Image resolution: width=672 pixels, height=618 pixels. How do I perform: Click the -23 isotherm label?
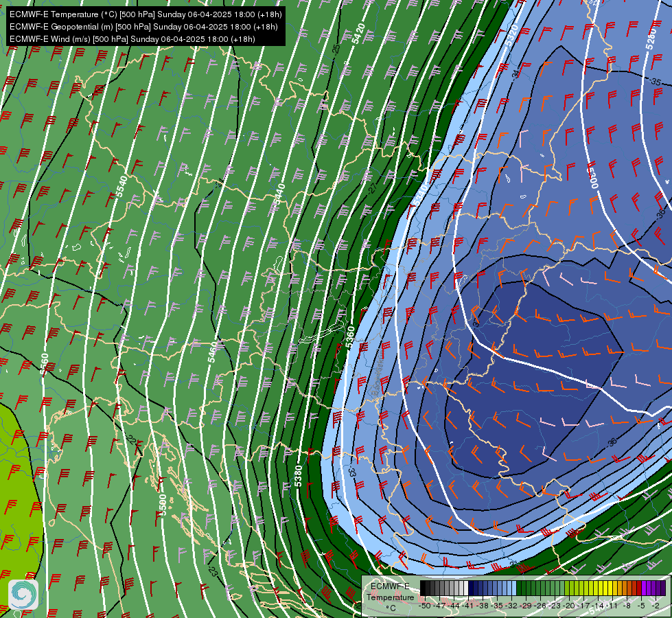213,571
